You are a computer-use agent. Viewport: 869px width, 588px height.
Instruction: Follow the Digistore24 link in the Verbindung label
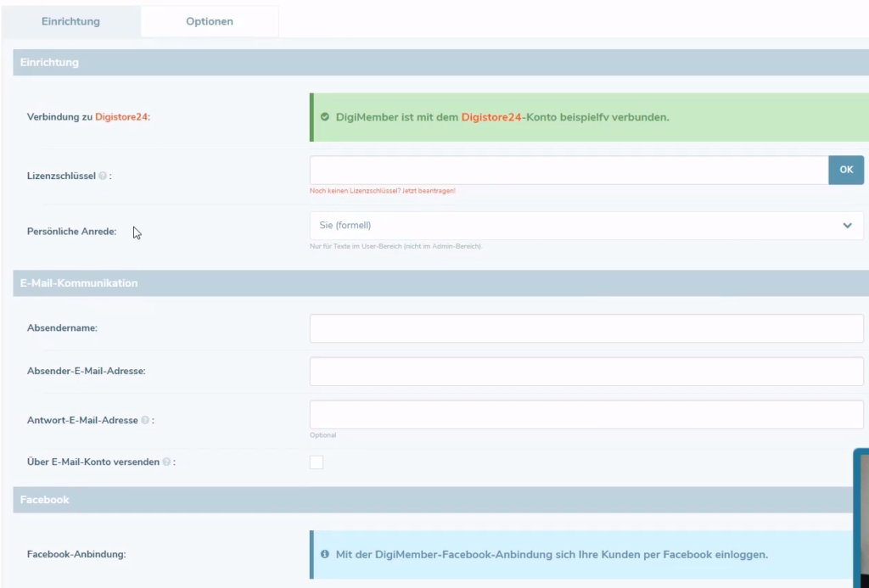[x=121, y=117]
